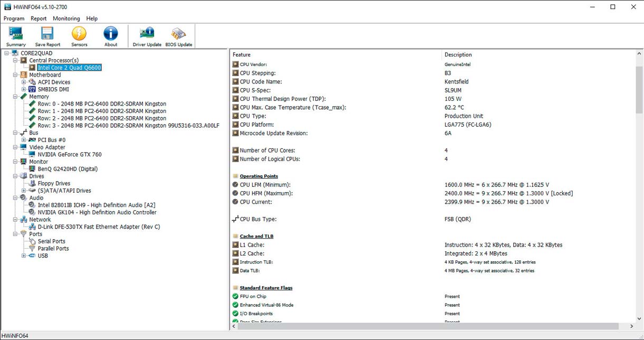Click the About info icon
The height and width of the screenshot is (340, 644).
click(x=111, y=33)
